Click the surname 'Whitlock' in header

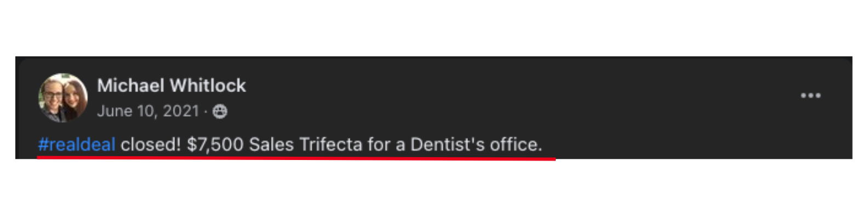click(x=208, y=85)
